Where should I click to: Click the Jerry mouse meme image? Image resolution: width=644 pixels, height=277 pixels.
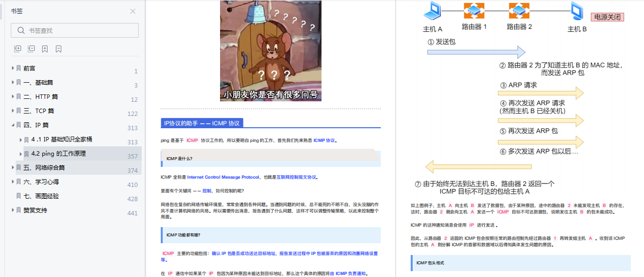point(271,51)
